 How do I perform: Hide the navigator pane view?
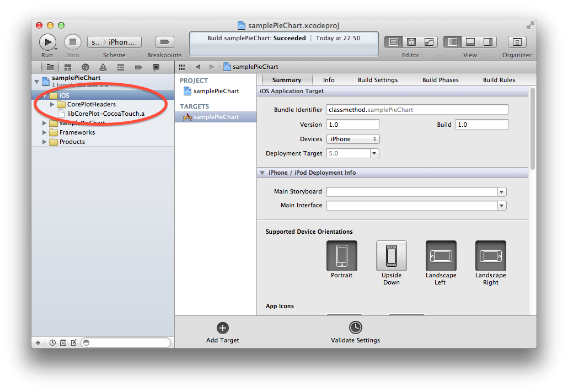(453, 42)
